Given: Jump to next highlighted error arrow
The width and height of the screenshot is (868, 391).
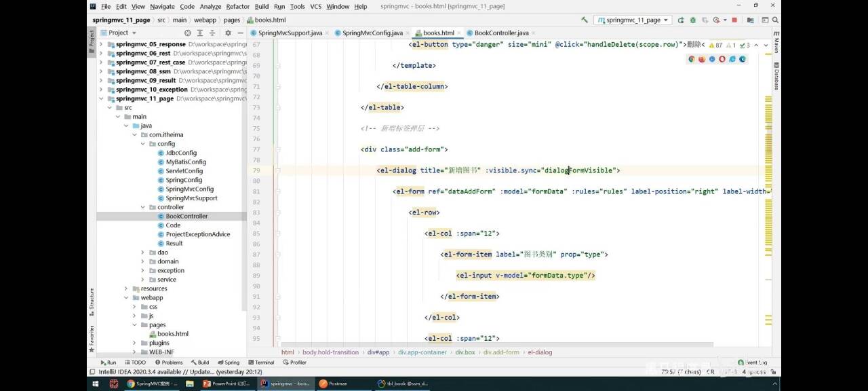Looking at the screenshot, I should click(766, 45).
